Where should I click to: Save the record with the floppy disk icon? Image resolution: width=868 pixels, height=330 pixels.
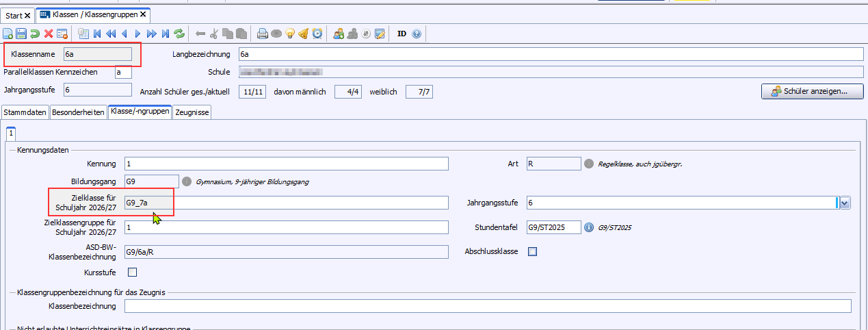click(21, 33)
